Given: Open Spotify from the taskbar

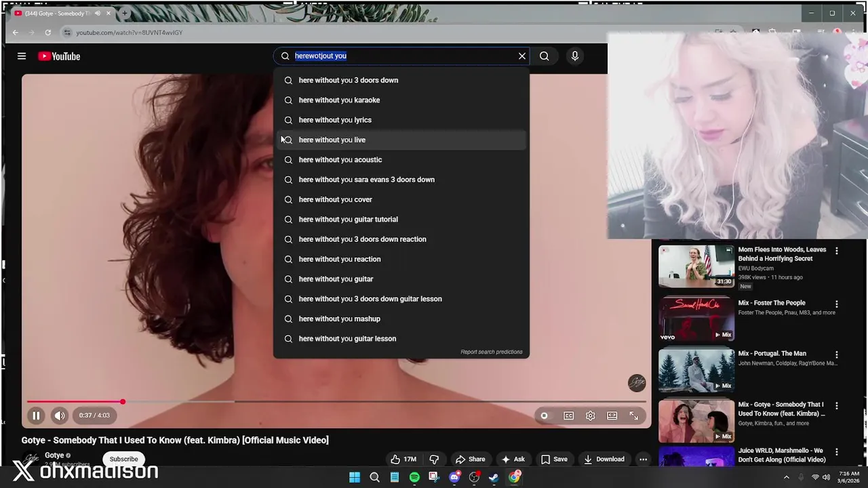Looking at the screenshot, I should coord(414,477).
